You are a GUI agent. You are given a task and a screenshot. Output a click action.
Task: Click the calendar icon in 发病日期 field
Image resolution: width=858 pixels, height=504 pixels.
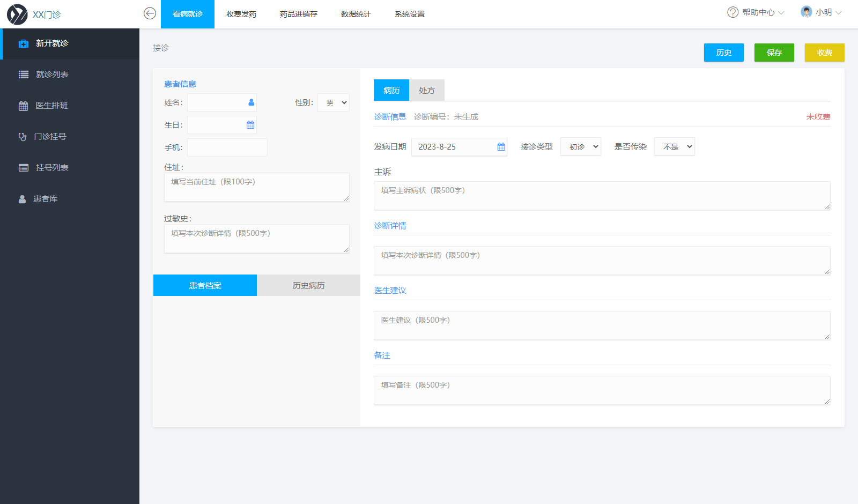point(501,147)
